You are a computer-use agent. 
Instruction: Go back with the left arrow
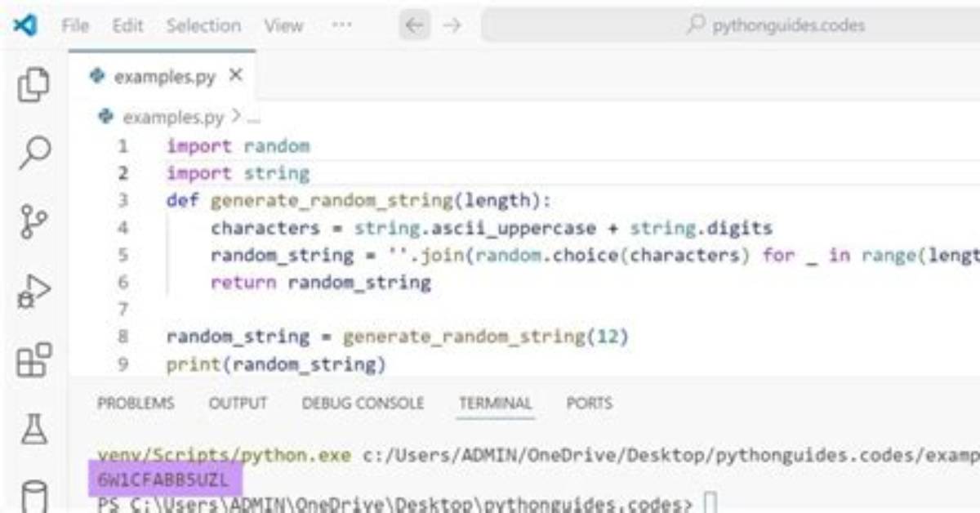click(x=415, y=25)
